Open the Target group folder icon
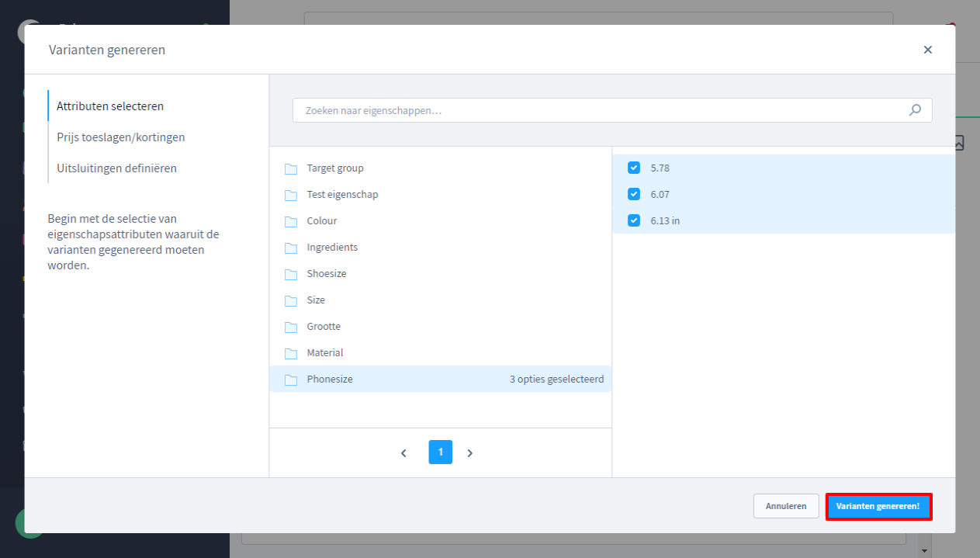Screen dimensions: 980x558 [x=291, y=168]
